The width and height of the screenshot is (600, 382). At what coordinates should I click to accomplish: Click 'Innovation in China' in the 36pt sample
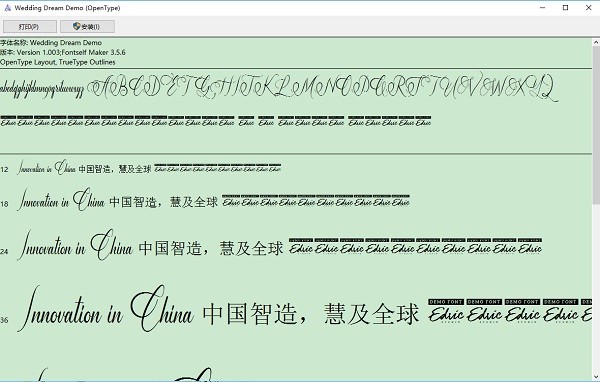point(106,309)
